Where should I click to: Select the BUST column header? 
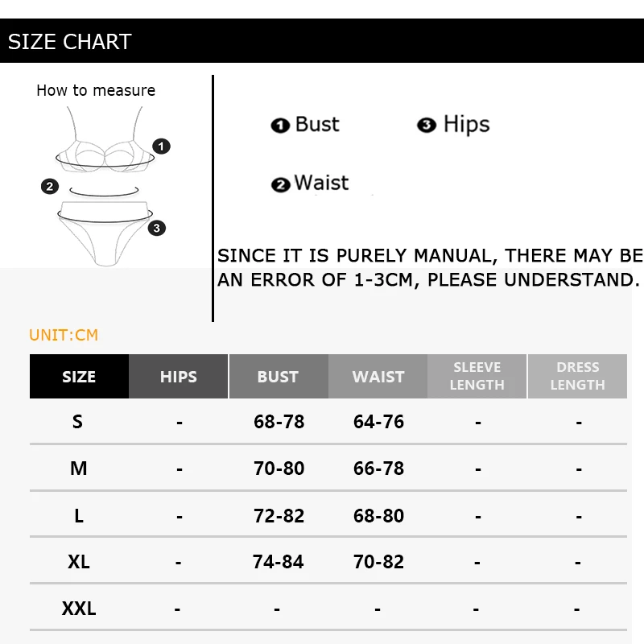pos(278,377)
